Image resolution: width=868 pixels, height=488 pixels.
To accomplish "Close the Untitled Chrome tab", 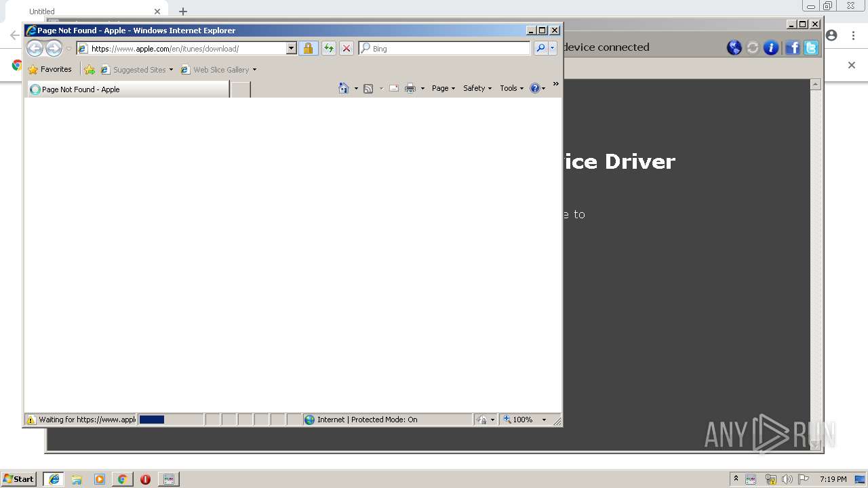I will [x=157, y=12].
